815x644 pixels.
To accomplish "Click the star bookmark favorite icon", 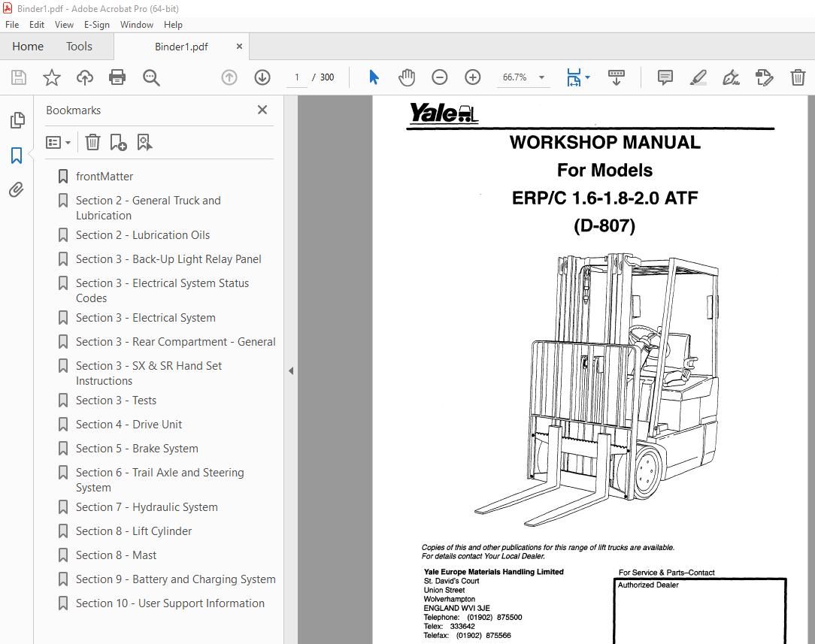I will tap(51, 77).
